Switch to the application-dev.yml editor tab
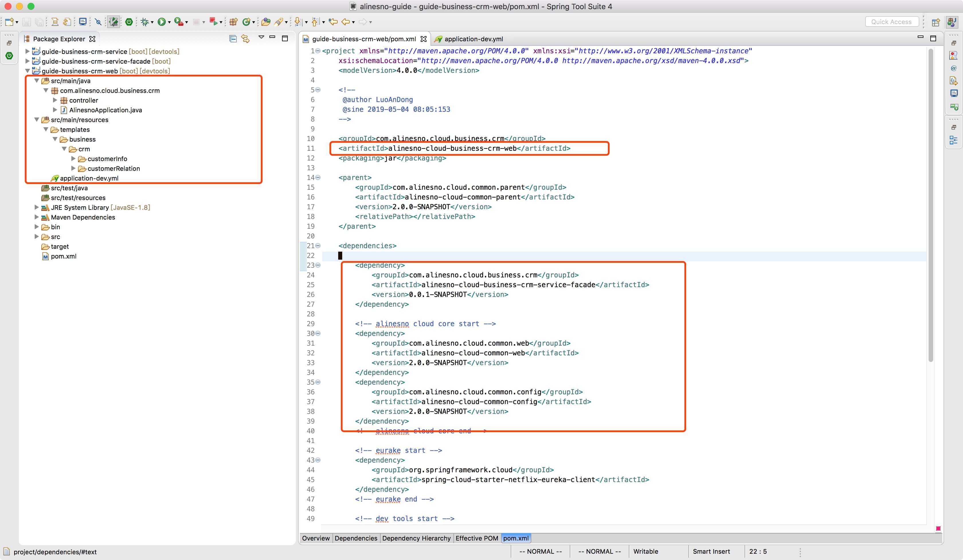The image size is (963, 560). pos(473,39)
